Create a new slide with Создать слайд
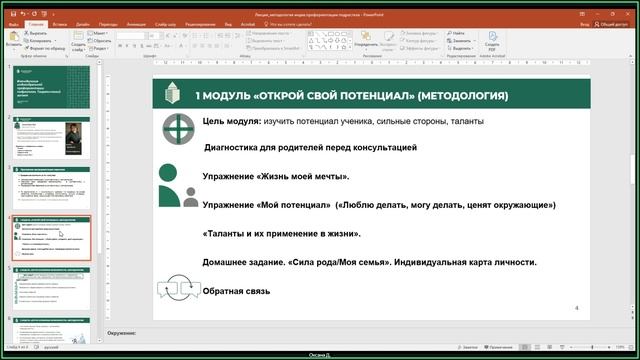This screenshot has height=360, width=640. [78, 41]
